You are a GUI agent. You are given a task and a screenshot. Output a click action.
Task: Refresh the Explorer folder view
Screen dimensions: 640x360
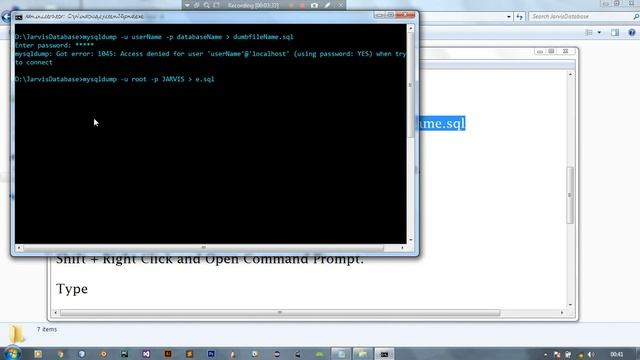coord(519,17)
